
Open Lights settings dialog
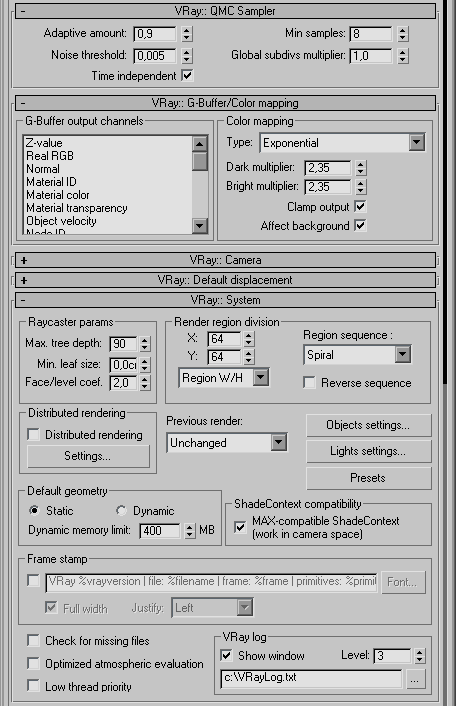tap(369, 451)
